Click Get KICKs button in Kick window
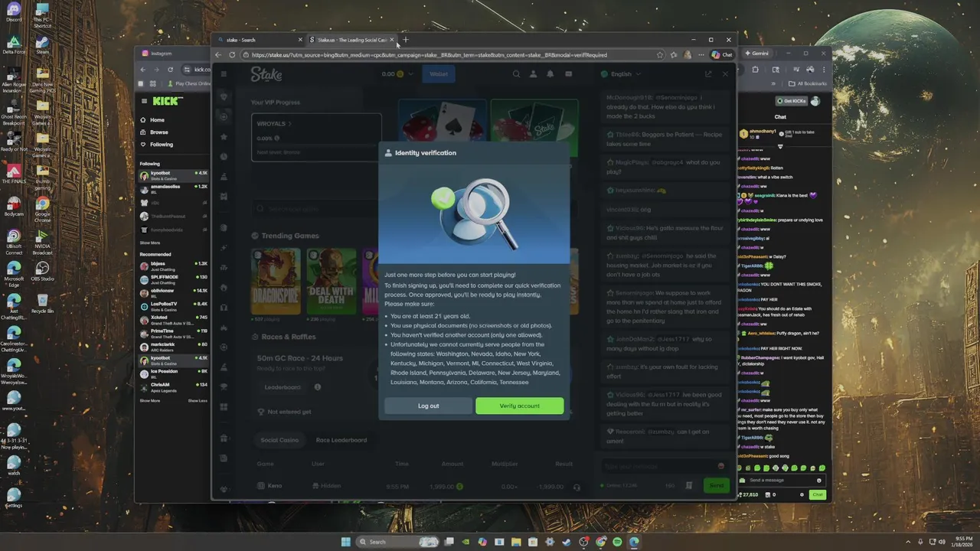Image resolution: width=980 pixels, height=551 pixels. tap(792, 101)
